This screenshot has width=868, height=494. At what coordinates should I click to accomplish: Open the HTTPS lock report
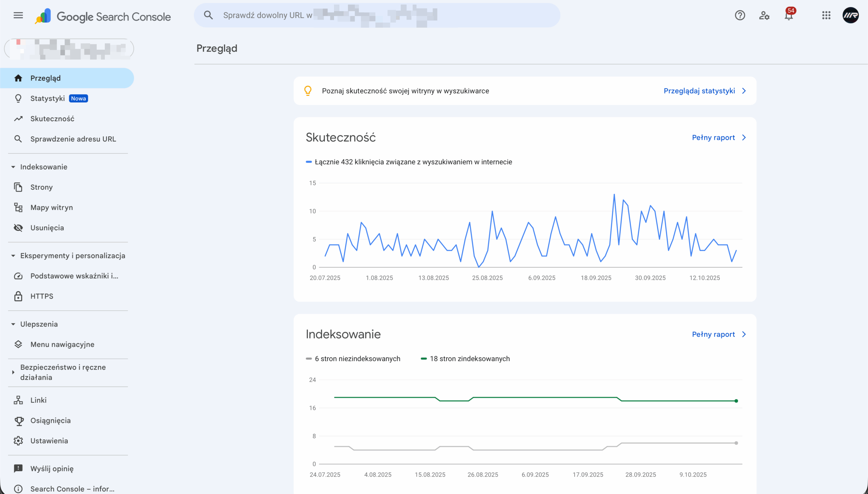click(41, 296)
